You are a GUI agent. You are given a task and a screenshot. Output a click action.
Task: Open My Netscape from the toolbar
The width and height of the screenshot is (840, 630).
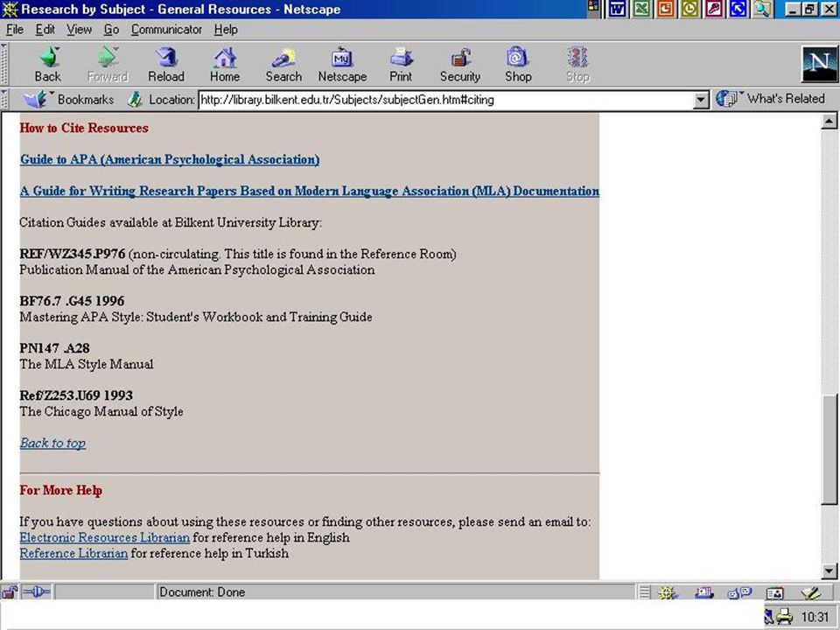(342, 64)
